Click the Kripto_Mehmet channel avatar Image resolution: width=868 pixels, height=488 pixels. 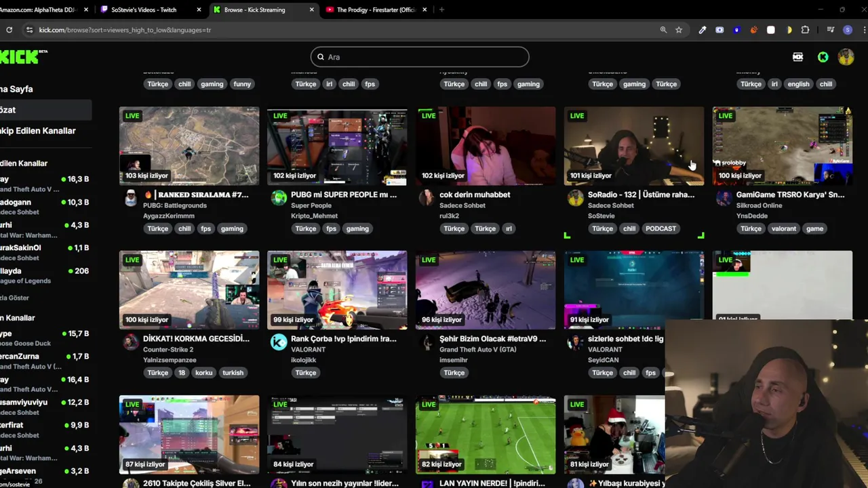coord(279,198)
